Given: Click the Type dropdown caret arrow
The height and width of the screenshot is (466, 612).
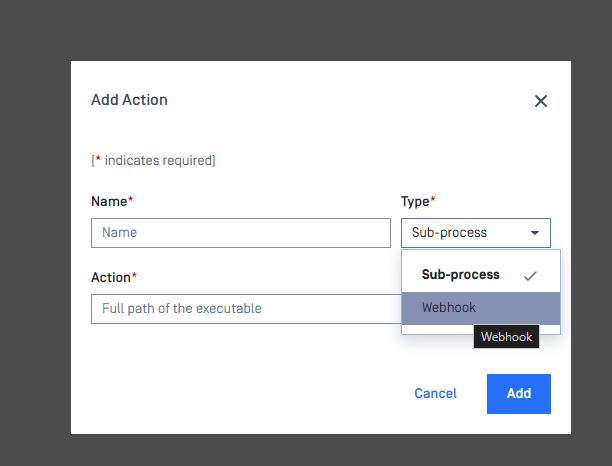Looking at the screenshot, I should click(x=535, y=233).
